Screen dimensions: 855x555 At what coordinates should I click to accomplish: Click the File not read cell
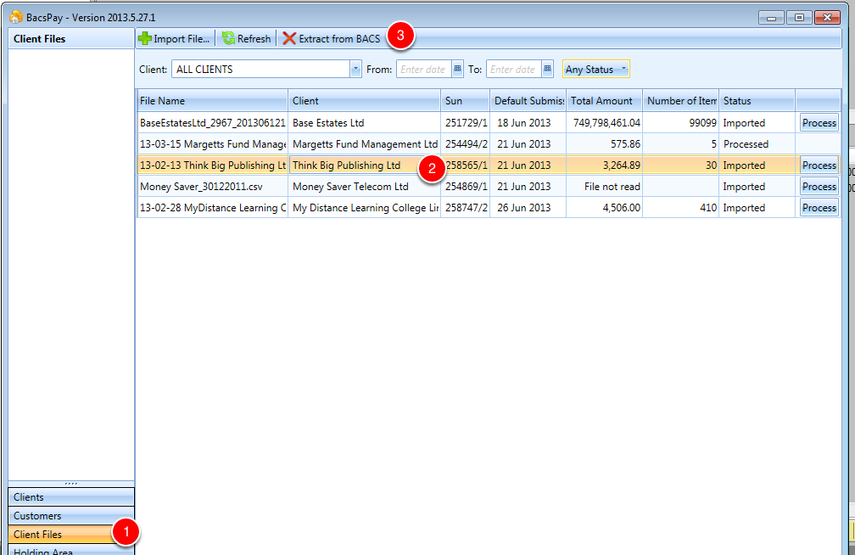click(x=604, y=186)
